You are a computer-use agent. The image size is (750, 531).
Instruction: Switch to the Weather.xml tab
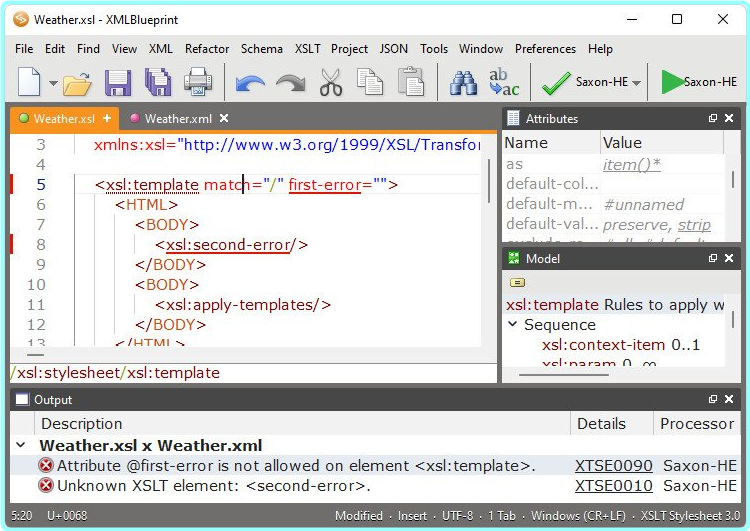click(x=177, y=119)
